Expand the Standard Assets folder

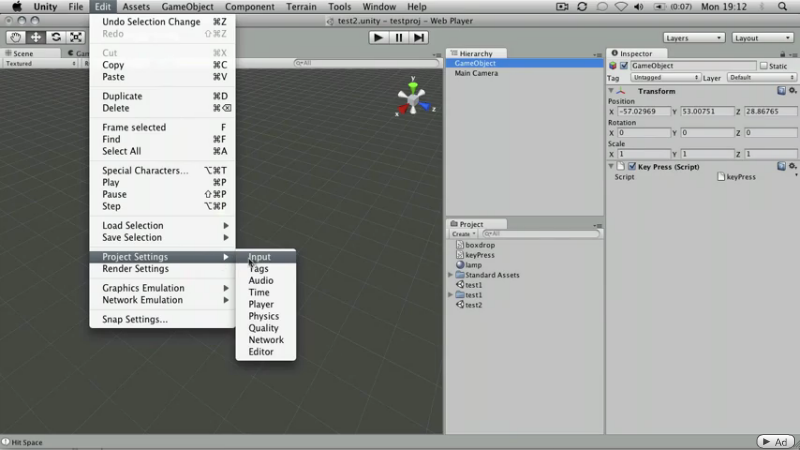(x=451, y=274)
